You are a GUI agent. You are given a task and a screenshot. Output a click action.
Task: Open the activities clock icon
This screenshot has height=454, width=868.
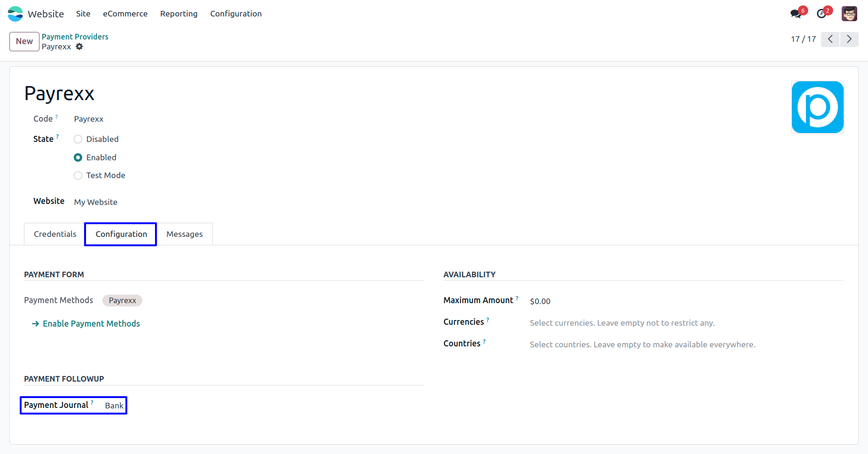point(821,14)
